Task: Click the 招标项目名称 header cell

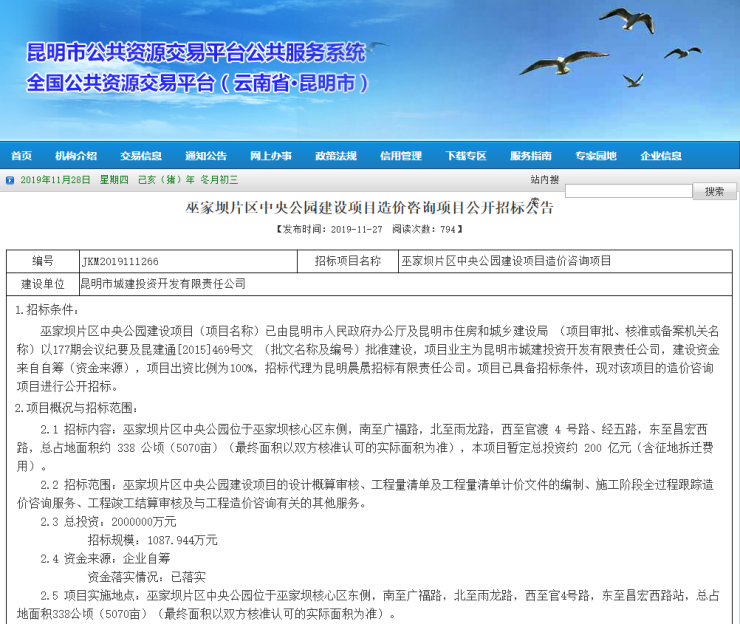Action: (x=348, y=261)
